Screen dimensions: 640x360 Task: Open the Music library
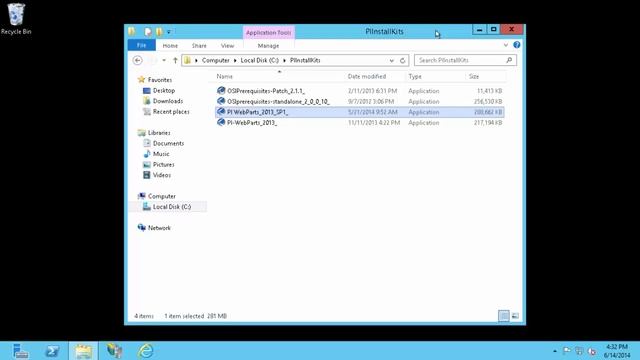point(161,154)
